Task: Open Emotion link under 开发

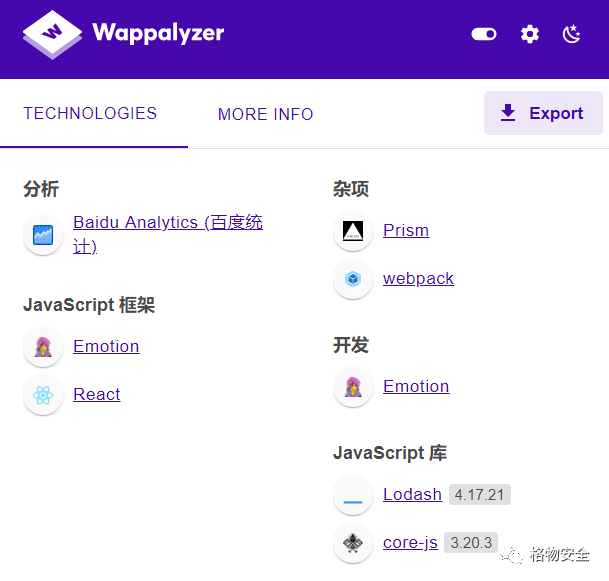Action: 416,386
